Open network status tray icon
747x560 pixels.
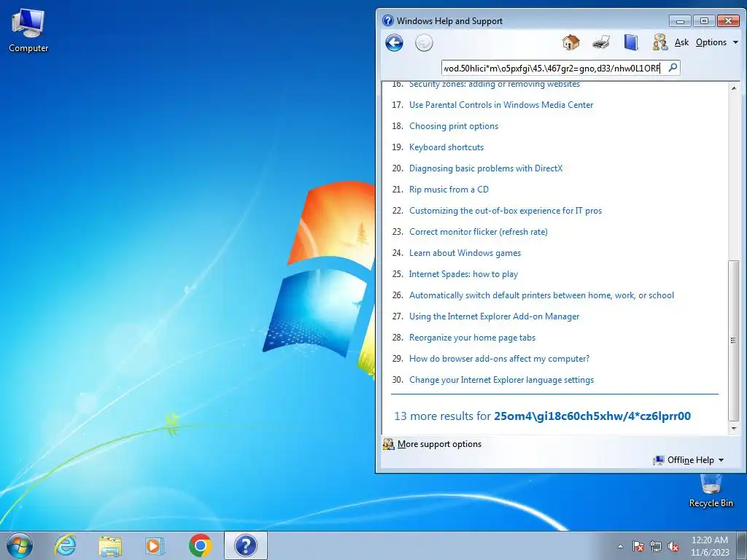[x=656, y=546]
